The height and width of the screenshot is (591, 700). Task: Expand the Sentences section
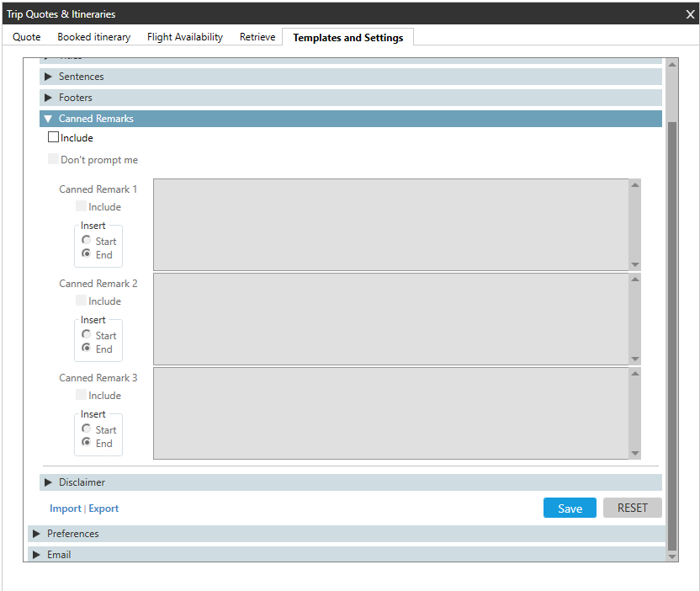(x=81, y=77)
